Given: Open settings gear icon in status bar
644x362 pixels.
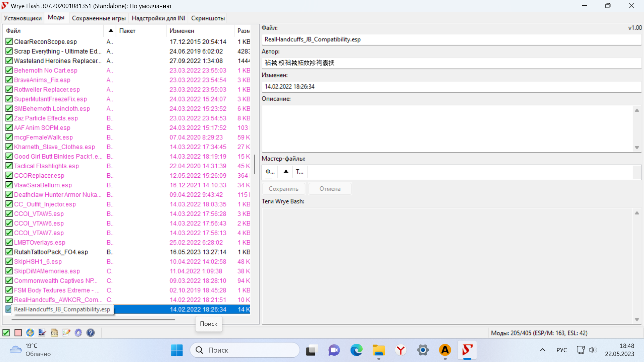Looking at the screenshot, I should tap(78, 333).
